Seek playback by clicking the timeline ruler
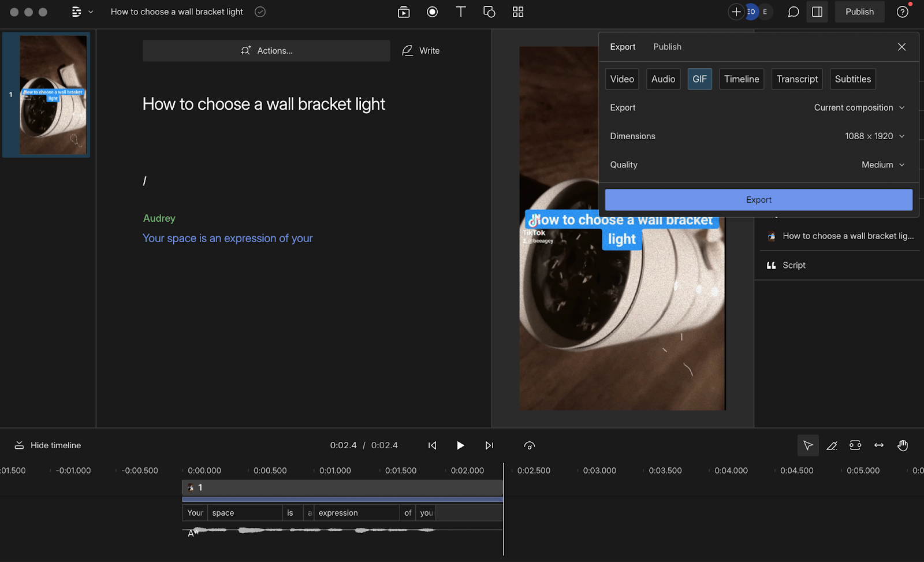Screen dimensions: 924x562 click(346, 470)
